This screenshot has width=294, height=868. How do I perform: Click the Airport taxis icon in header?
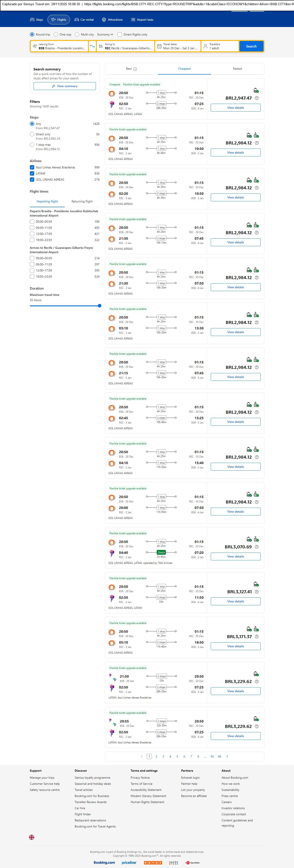point(133,20)
